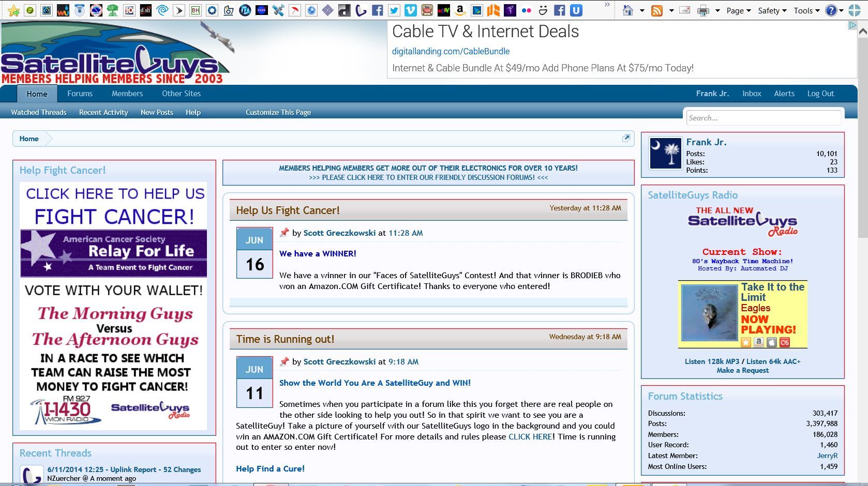This screenshot has width=868, height=486.
Task: Open the Members navigation tab
Action: [127, 94]
